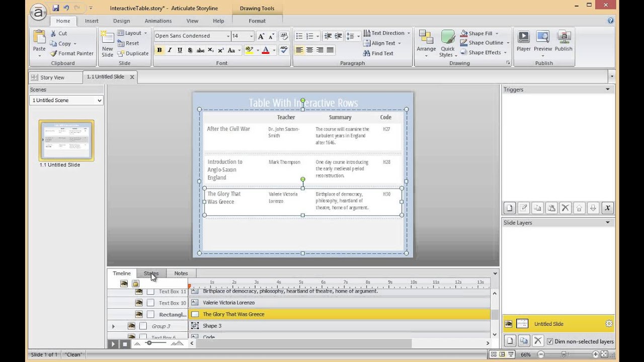The width and height of the screenshot is (644, 362).
Task: Open the Help icon at top right
Action: [610, 21]
